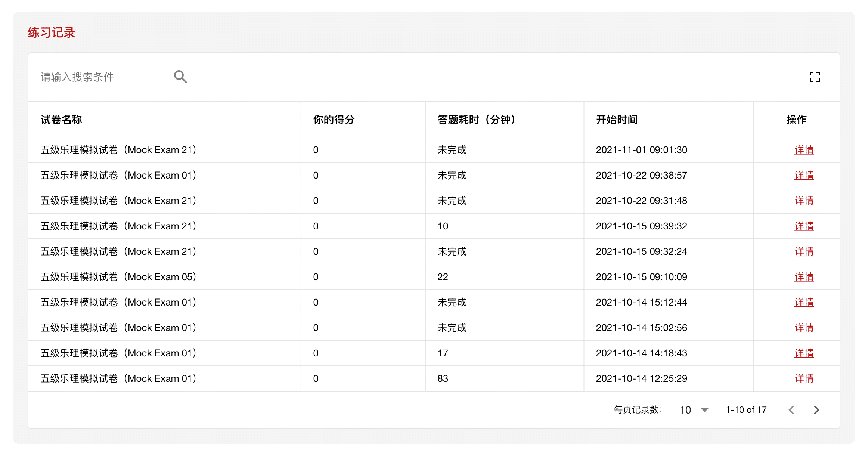
Task: Go to previous page arrow
Action: click(x=791, y=410)
